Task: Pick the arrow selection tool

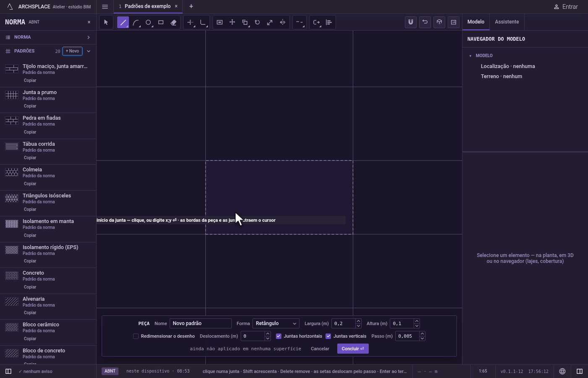Action: point(106,22)
